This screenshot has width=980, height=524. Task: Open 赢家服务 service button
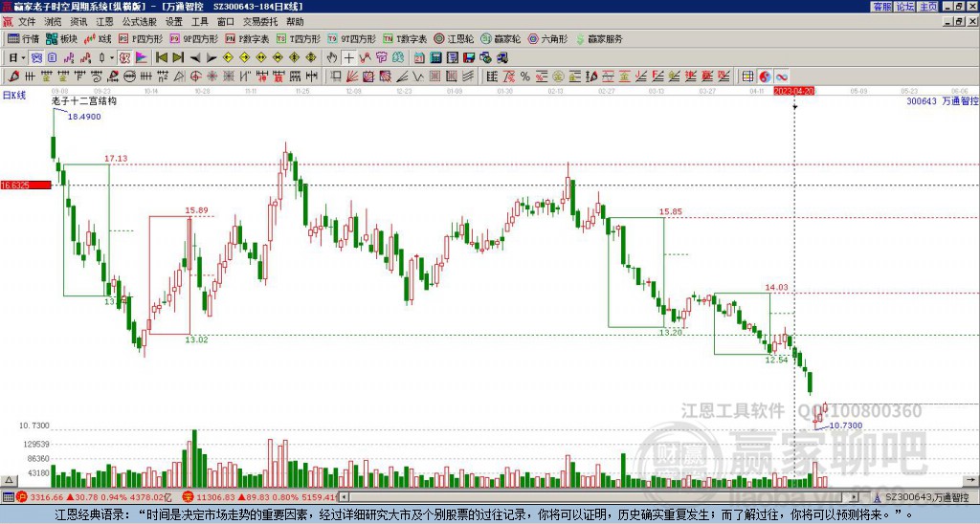[x=599, y=38]
